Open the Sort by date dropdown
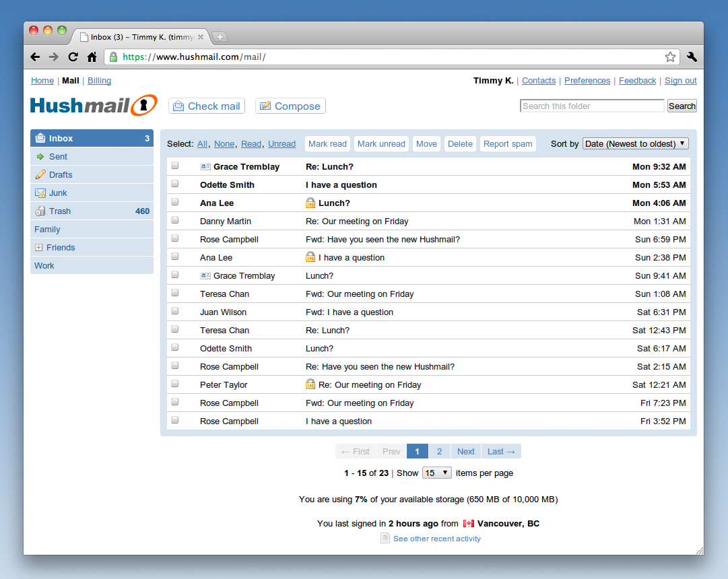The width and height of the screenshot is (728, 579). click(x=634, y=143)
